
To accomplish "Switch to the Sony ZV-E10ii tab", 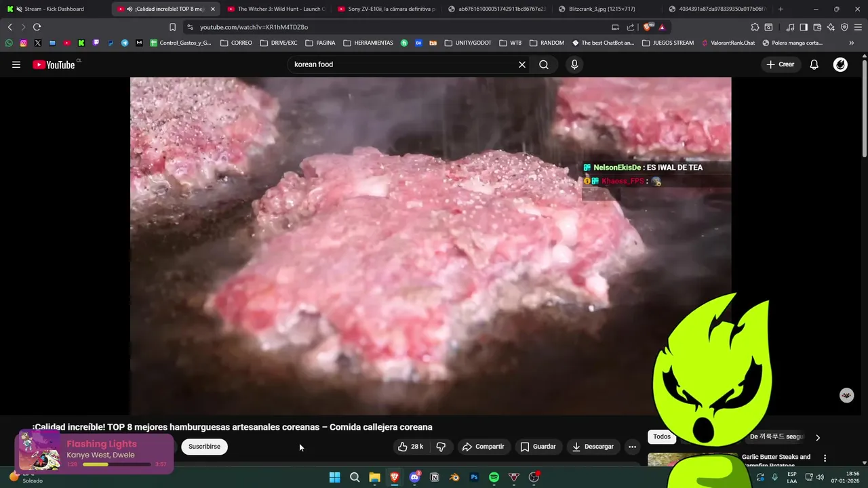I will [x=387, y=9].
